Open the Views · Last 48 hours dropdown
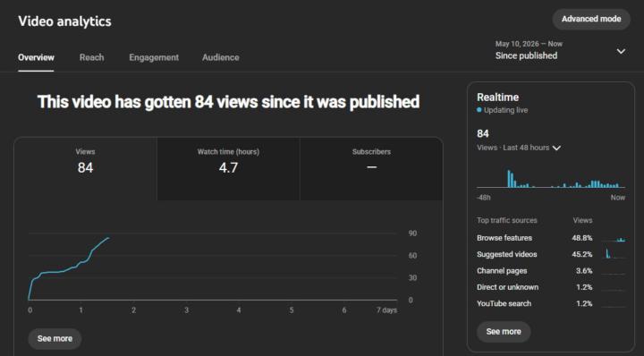Screen dimensions: 644x356 (519, 148)
